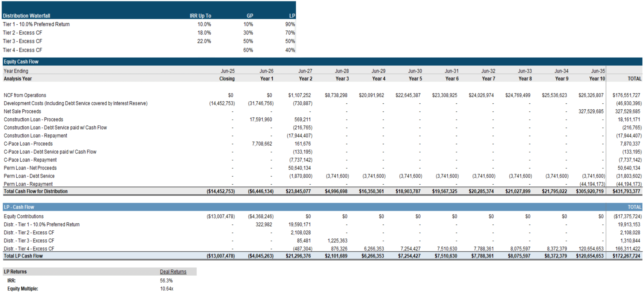Viewport: 644px width, 295px height.
Task: Select Year 1 Construction Loan Proceeds 17,591,960
Action: [x=261, y=119]
